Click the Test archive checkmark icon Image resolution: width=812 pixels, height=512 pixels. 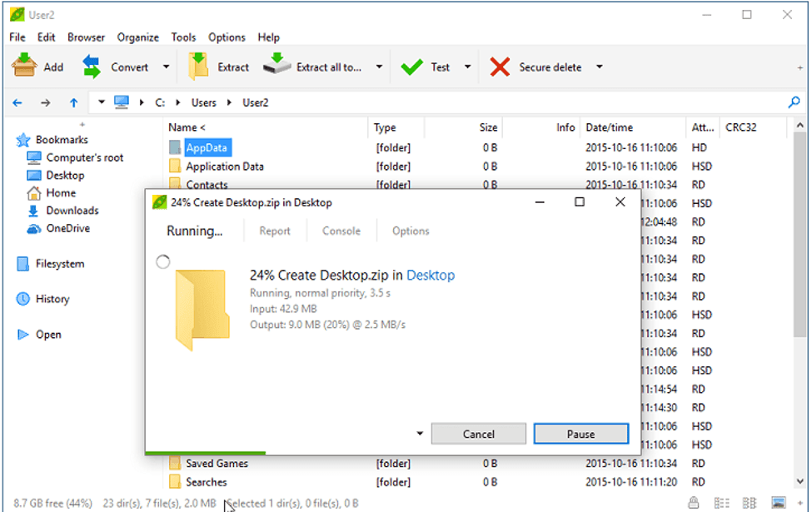411,67
